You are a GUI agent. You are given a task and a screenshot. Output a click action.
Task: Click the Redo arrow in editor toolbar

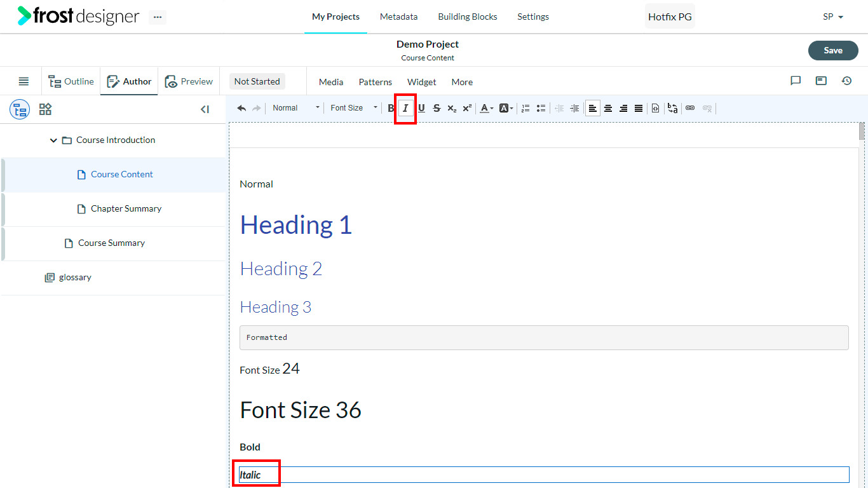tap(256, 108)
